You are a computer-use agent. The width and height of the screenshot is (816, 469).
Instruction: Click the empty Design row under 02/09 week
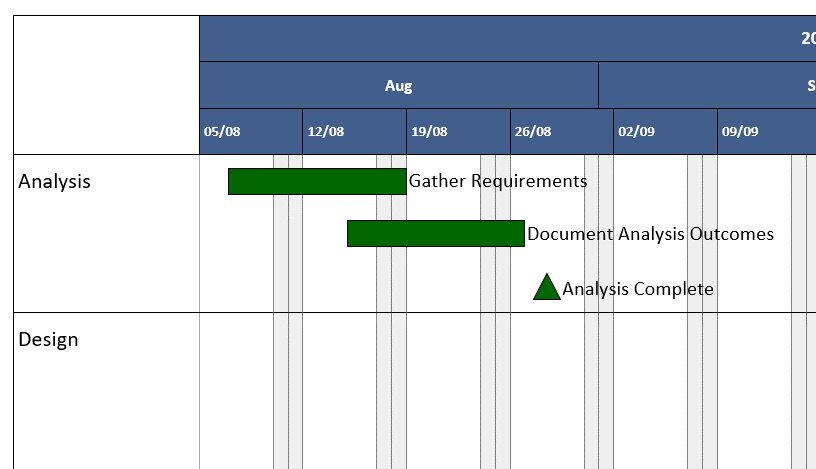(x=650, y=390)
